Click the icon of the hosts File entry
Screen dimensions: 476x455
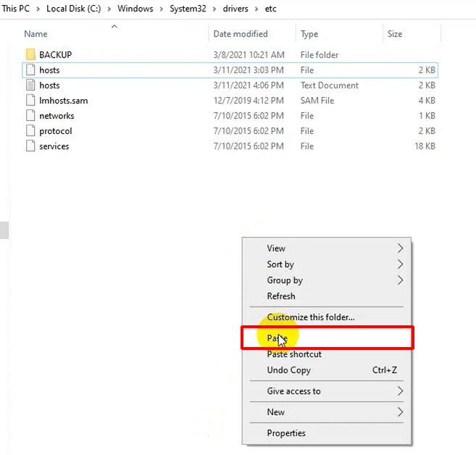point(30,70)
